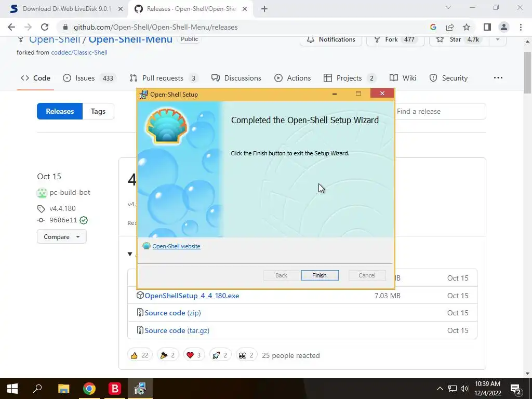Select the Releases button

click(60, 111)
